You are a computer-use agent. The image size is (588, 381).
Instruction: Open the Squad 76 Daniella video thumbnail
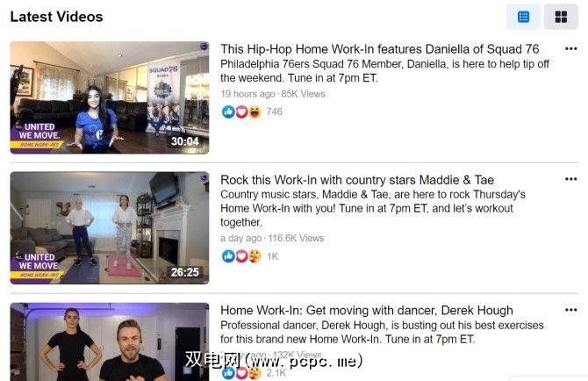(110, 97)
